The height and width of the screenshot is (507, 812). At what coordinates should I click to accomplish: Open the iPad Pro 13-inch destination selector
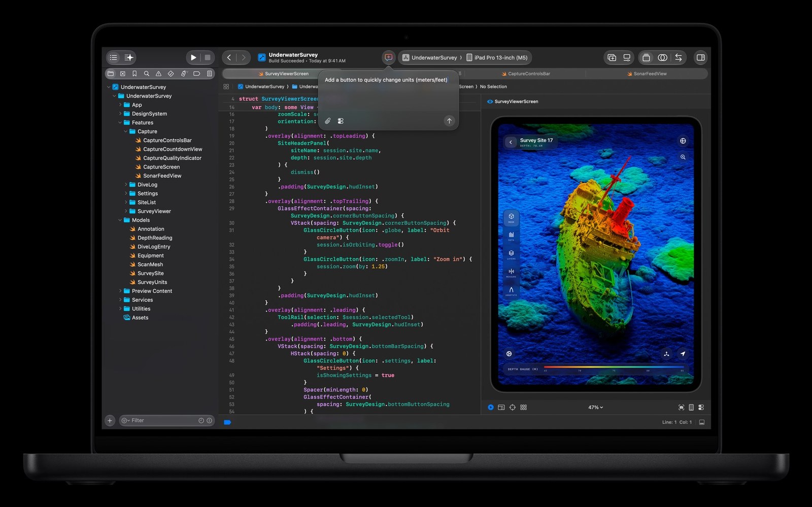pyautogui.click(x=497, y=58)
